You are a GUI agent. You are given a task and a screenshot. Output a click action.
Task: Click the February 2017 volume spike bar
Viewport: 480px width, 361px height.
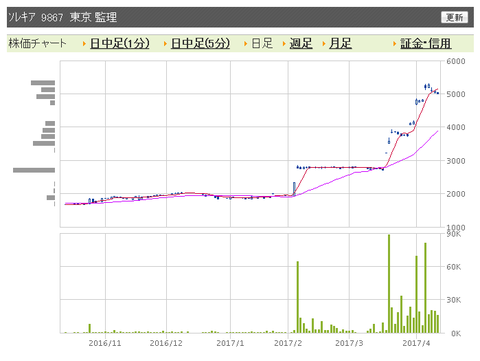[298, 297]
